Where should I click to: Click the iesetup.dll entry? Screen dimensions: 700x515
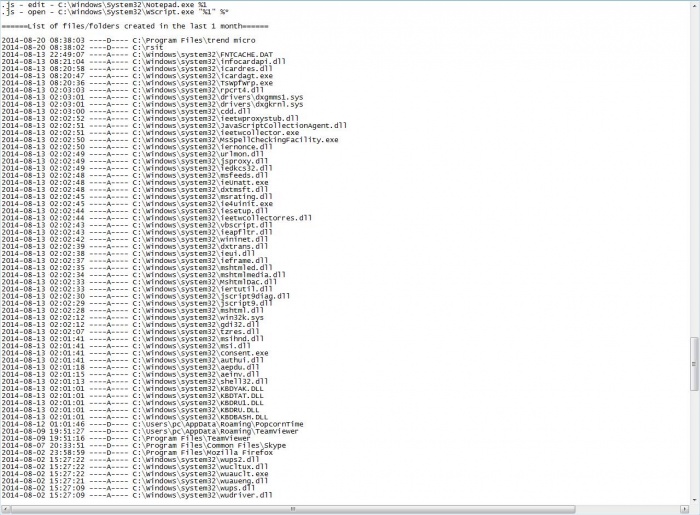pyautogui.click(x=135, y=211)
